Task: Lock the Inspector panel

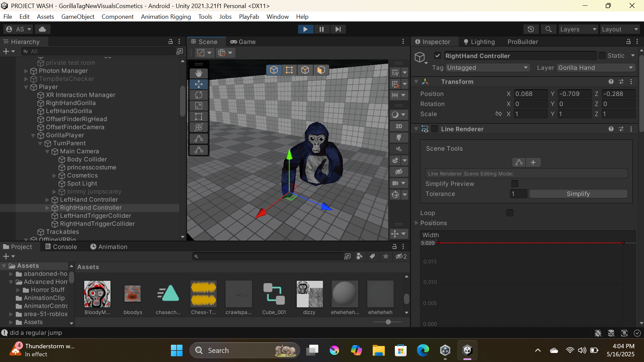Action: pyautogui.click(x=628, y=42)
